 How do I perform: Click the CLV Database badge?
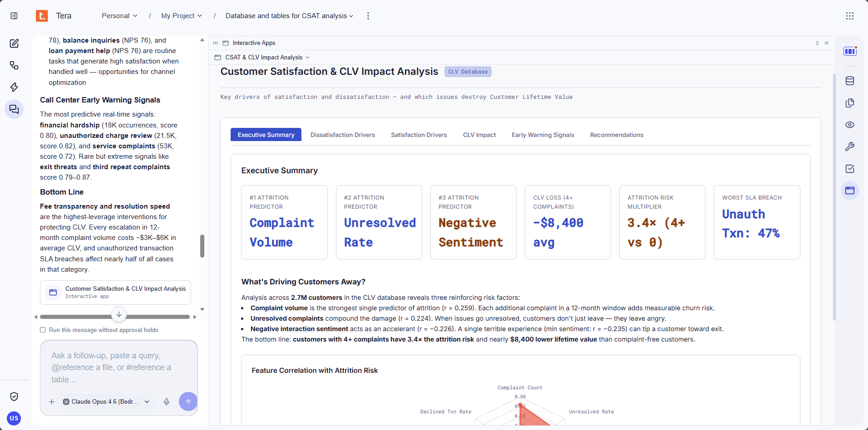coord(468,72)
